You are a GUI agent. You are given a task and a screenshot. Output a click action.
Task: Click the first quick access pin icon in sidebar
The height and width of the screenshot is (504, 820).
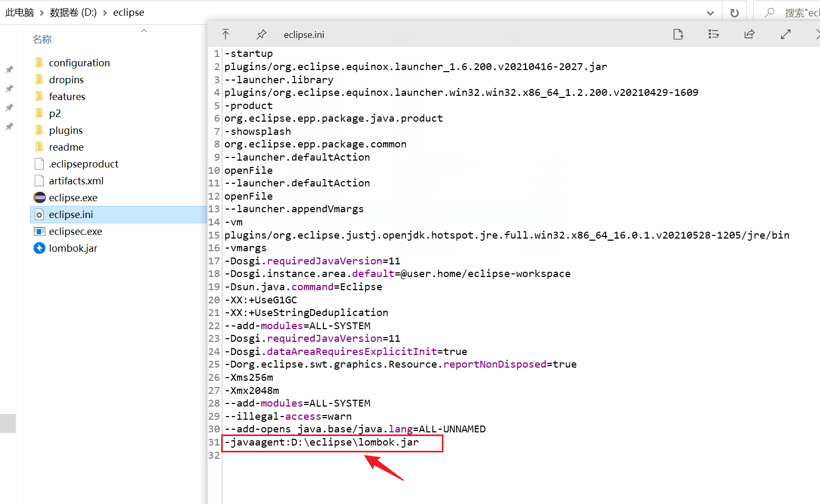click(9, 70)
